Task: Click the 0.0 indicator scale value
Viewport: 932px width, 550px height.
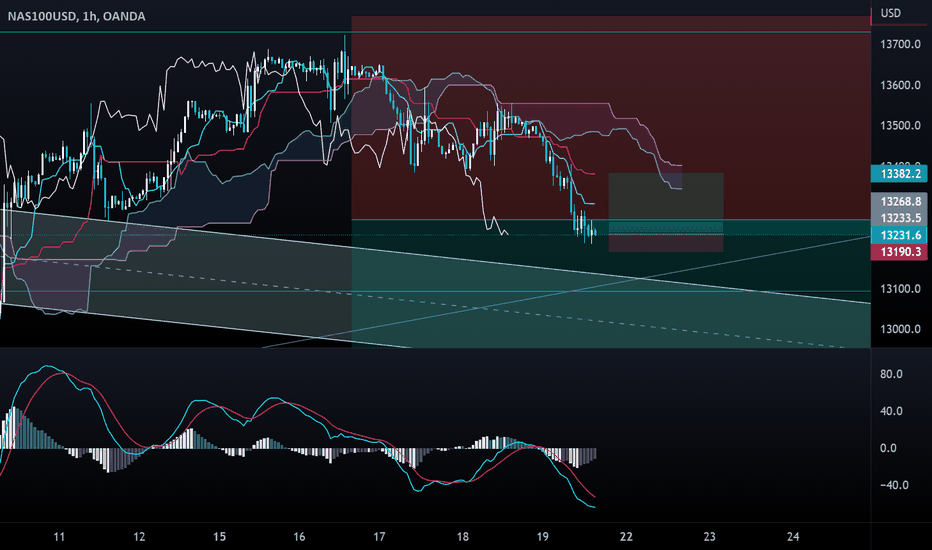Action: point(888,448)
